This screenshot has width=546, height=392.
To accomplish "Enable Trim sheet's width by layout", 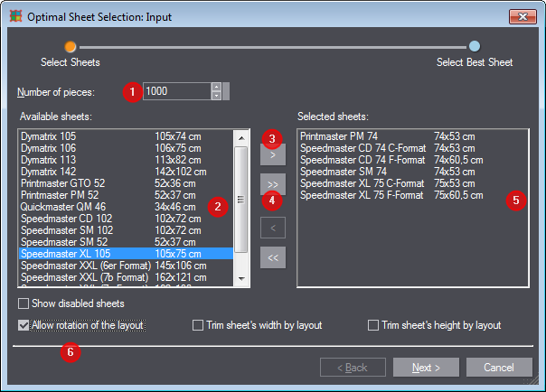I will pos(199,325).
